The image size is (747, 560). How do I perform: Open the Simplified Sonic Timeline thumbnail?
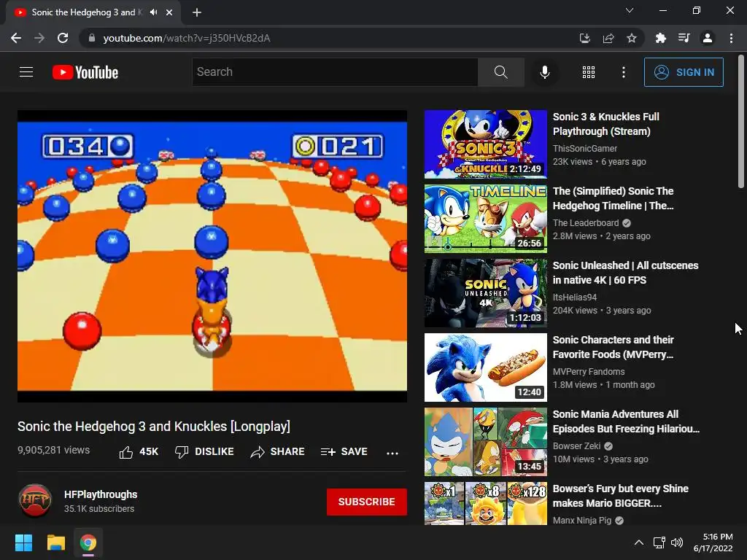(485, 219)
